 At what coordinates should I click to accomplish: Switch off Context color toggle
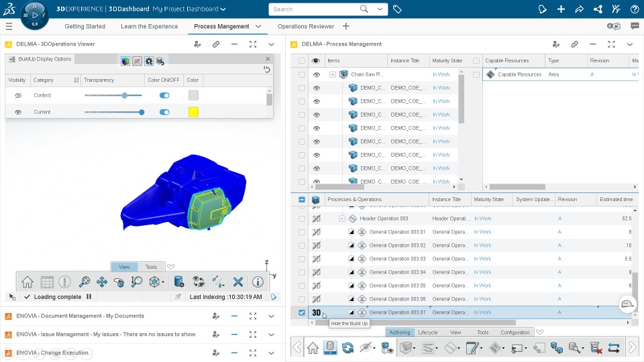[164, 96]
